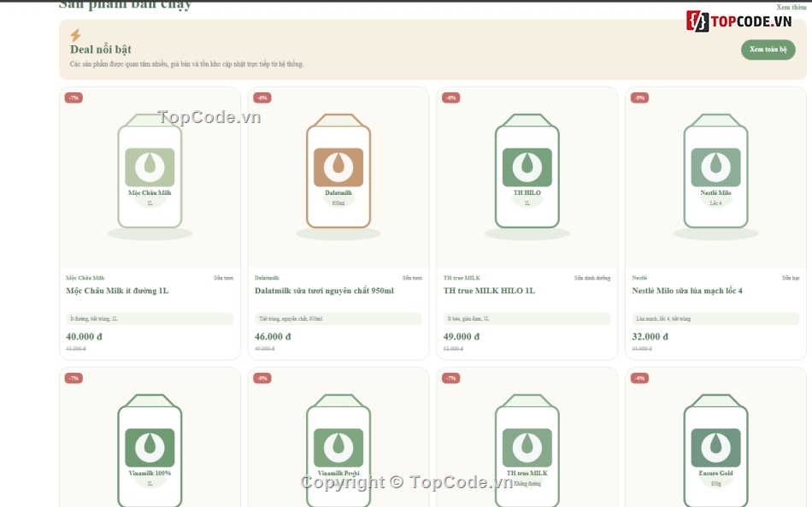The image size is (812, 507).
Task: Open the Nestlé Milo Lốc 4 carton image
Action: [715, 177]
